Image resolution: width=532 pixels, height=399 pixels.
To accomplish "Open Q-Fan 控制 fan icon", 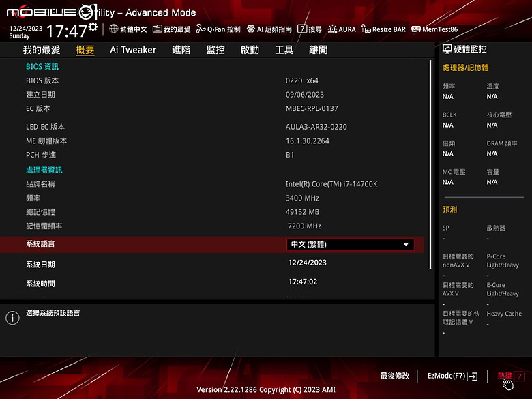I will [x=201, y=29].
